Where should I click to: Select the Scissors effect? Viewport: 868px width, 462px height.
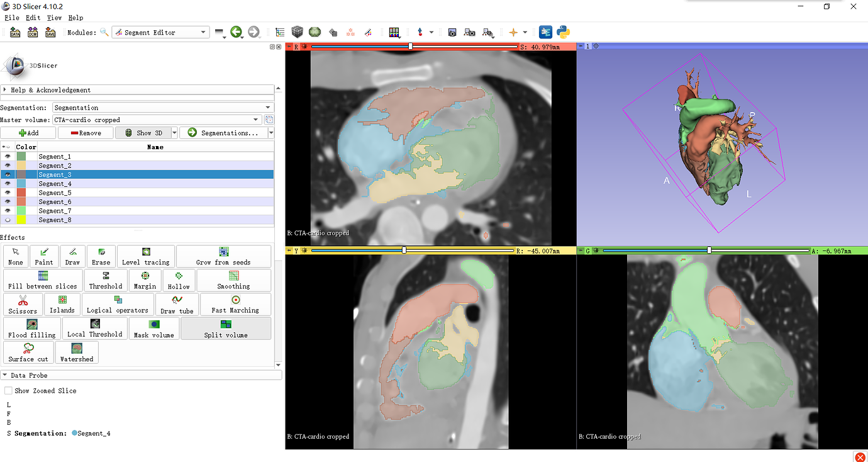pyautogui.click(x=23, y=304)
